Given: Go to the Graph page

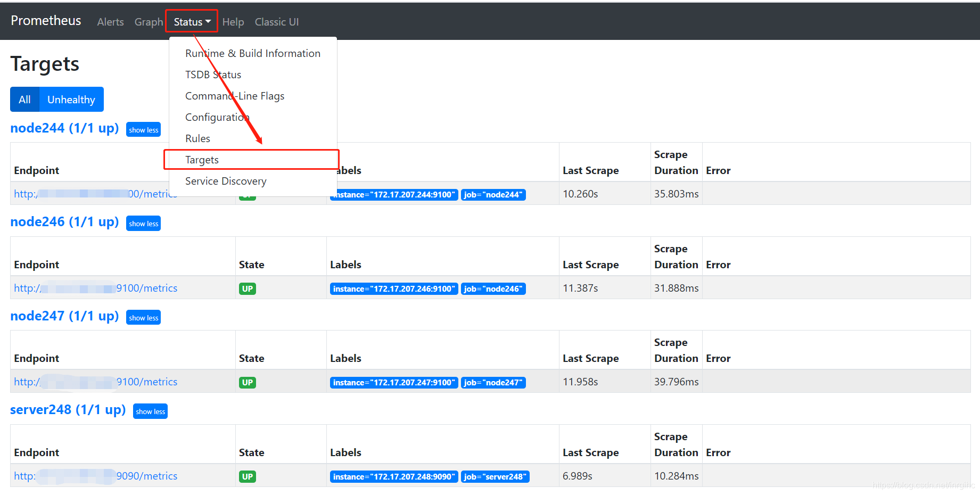Looking at the screenshot, I should point(149,22).
